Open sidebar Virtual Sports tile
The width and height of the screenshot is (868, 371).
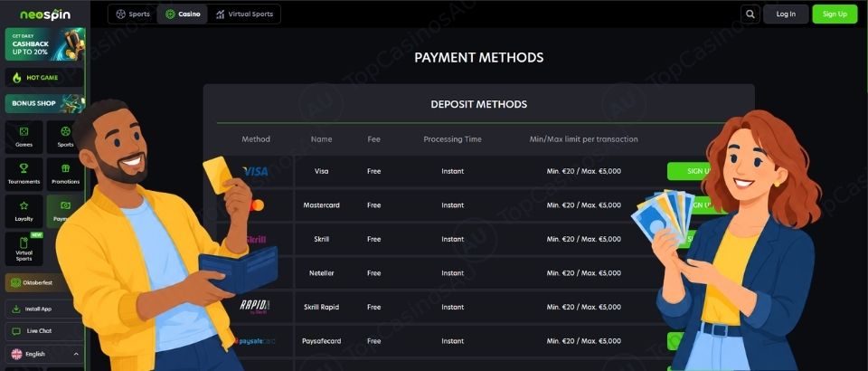(x=24, y=249)
